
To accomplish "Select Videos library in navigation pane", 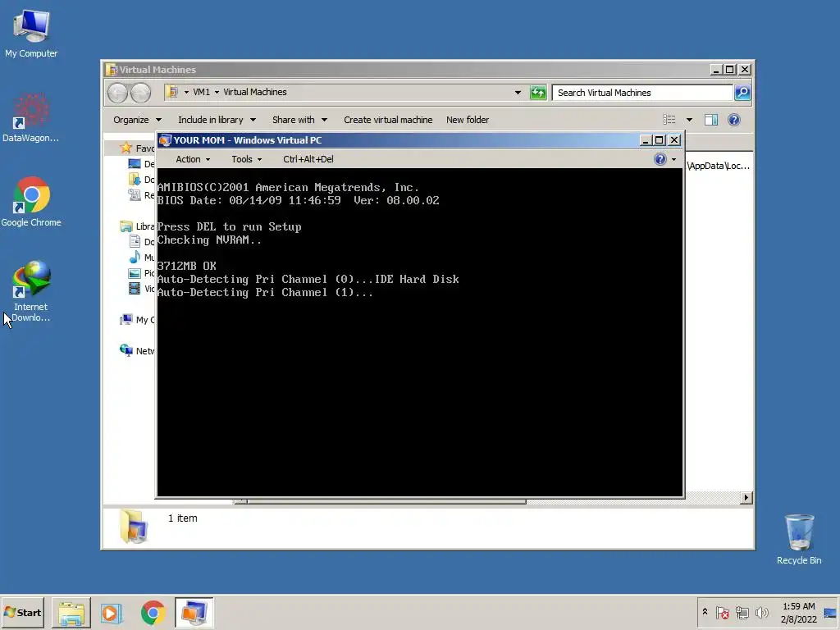I will pos(141,289).
